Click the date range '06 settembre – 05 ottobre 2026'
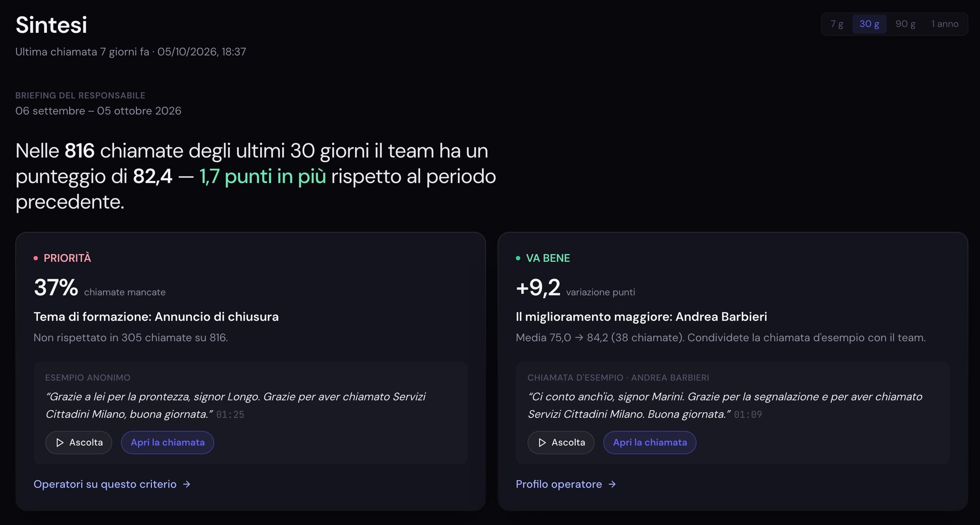The height and width of the screenshot is (525, 980). tap(98, 111)
